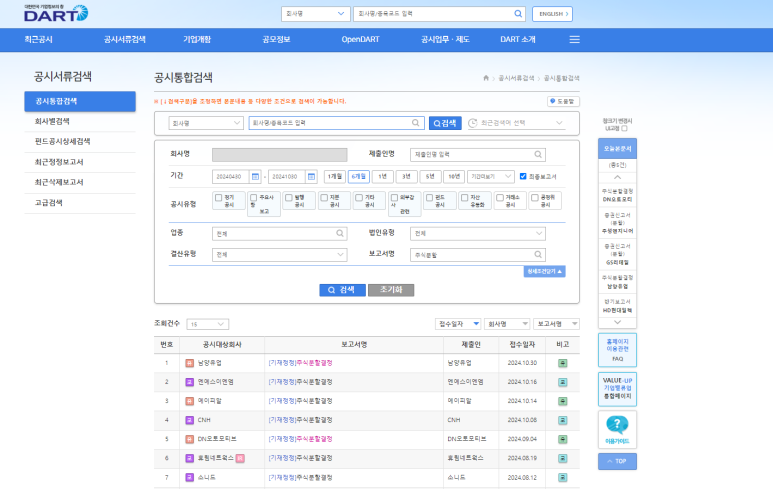Screen dimensions: 773x489
Task: Click the 초기화 reset button
Action: pos(391,290)
